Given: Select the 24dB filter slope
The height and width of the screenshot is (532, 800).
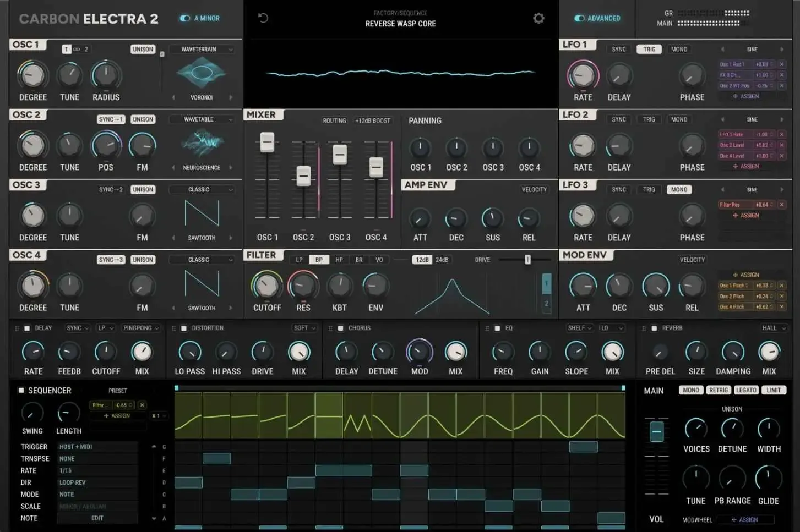Looking at the screenshot, I should [x=442, y=260].
